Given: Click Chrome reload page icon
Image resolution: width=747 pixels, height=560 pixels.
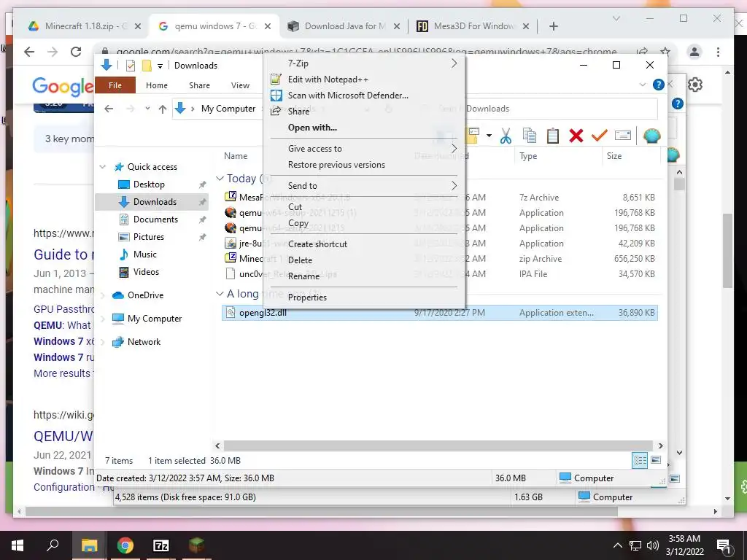Looking at the screenshot, I should coord(76,52).
